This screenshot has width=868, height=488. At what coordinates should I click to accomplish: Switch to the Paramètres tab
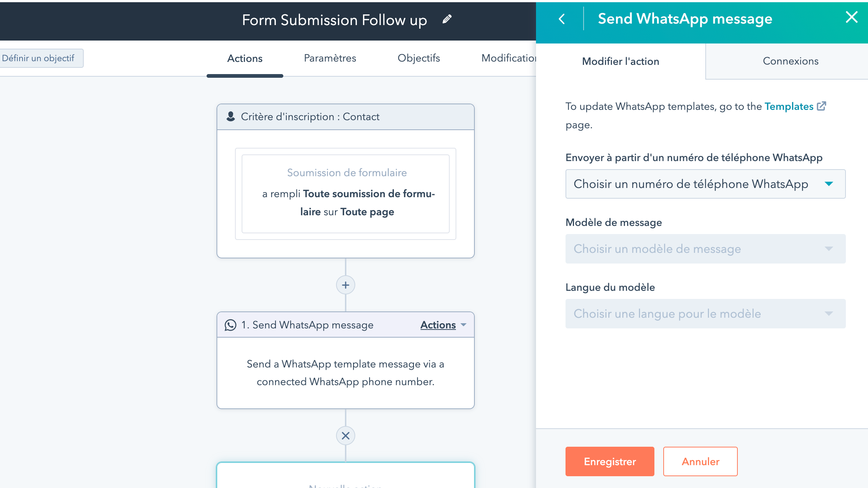pos(330,58)
